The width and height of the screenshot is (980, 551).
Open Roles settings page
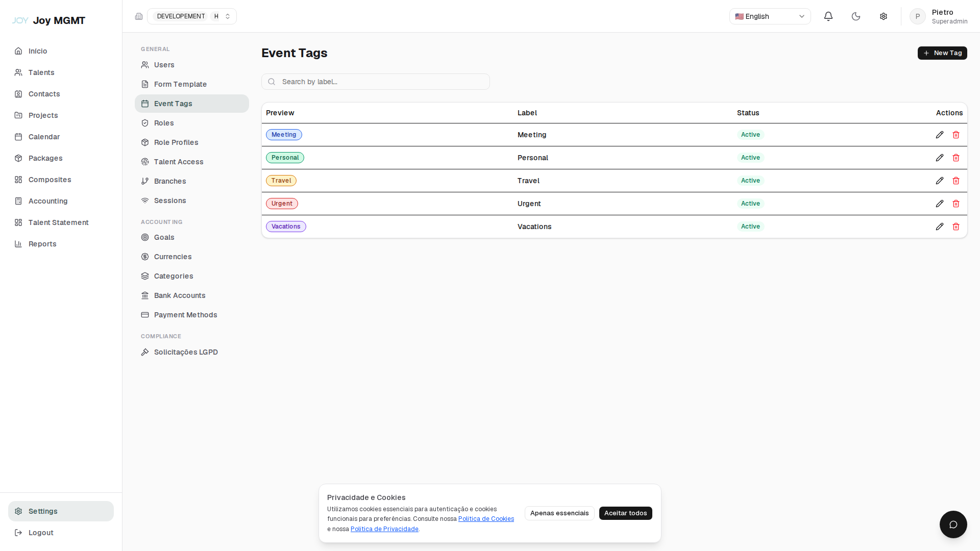click(192, 123)
